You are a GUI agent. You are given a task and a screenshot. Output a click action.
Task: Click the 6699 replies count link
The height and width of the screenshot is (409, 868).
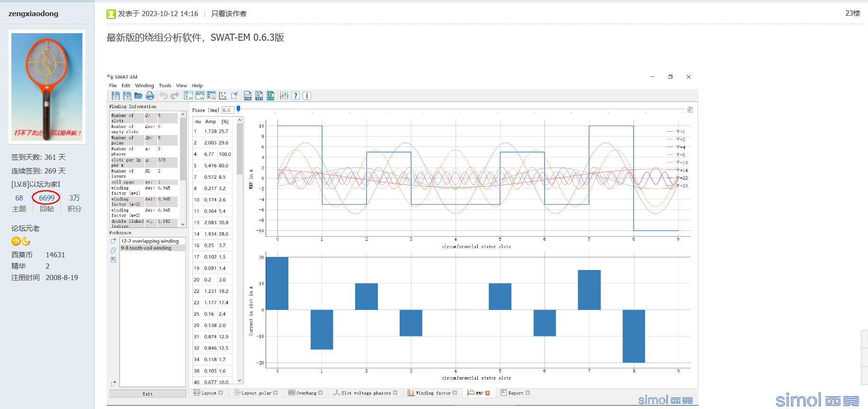(x=47, y=198)
